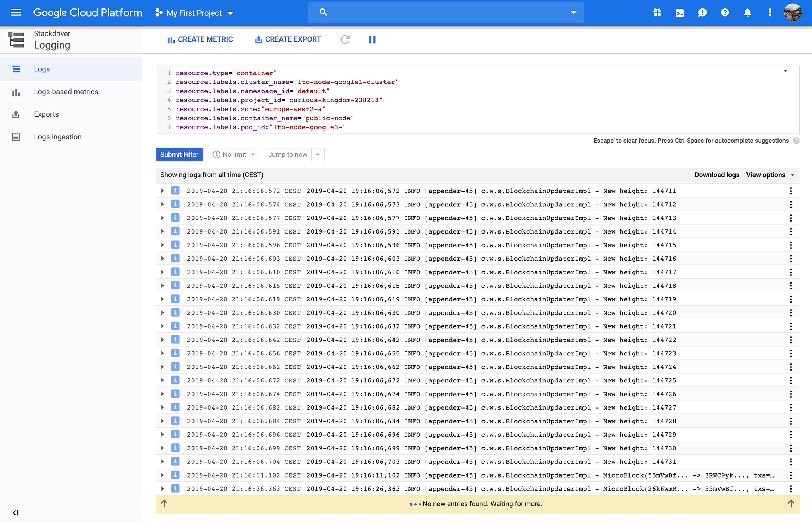Open the No limit time range dropdown
Image resolution: width=812 pixels, height=523 pixels.
(233, 155)
